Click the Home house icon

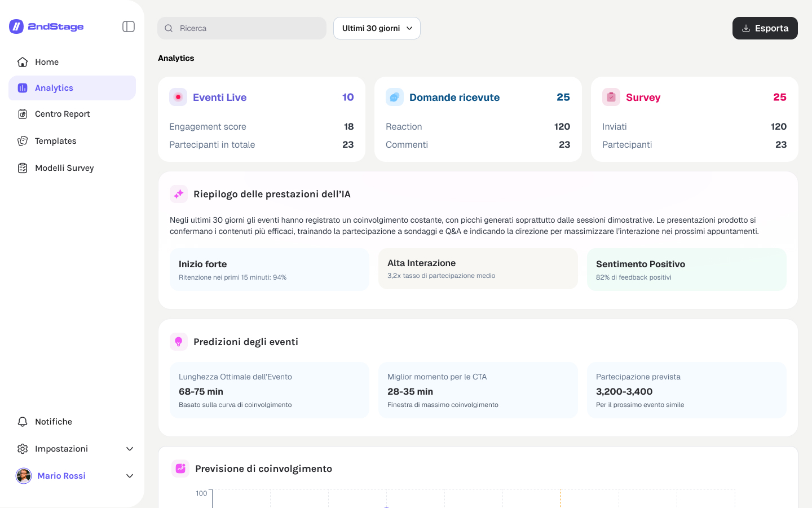click(x=23, y=62)
